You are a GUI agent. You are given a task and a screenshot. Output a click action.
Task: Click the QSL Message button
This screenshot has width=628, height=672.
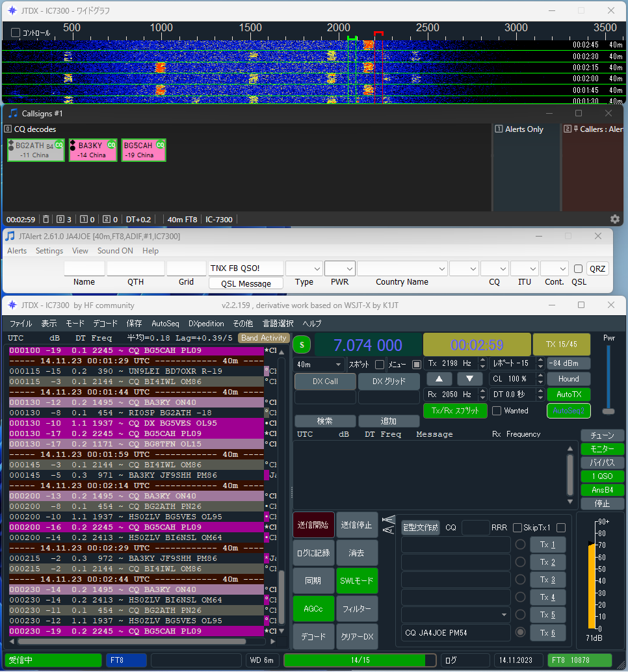point(246,283)
